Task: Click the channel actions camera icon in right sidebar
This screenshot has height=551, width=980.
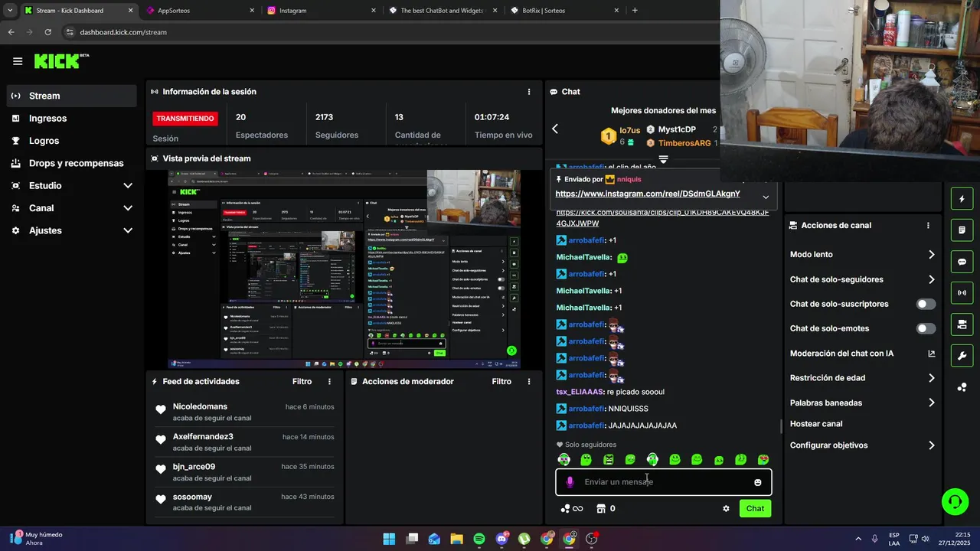Action: click(962, 324)
